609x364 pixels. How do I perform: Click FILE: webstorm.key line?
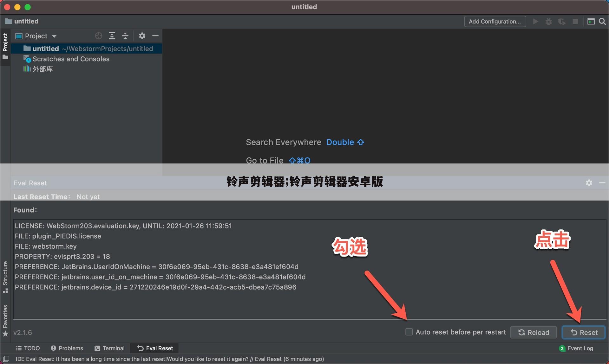tap(46, 246)
